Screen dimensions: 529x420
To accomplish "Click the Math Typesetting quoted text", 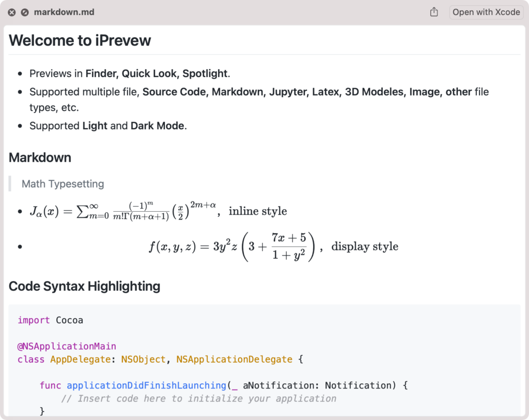I will coord(63,184).
